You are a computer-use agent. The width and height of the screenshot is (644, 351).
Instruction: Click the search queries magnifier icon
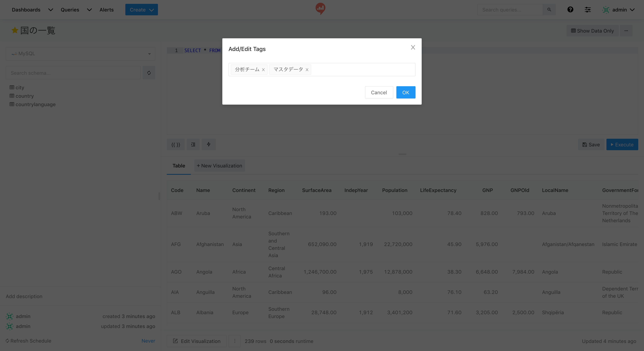[549, 10]
